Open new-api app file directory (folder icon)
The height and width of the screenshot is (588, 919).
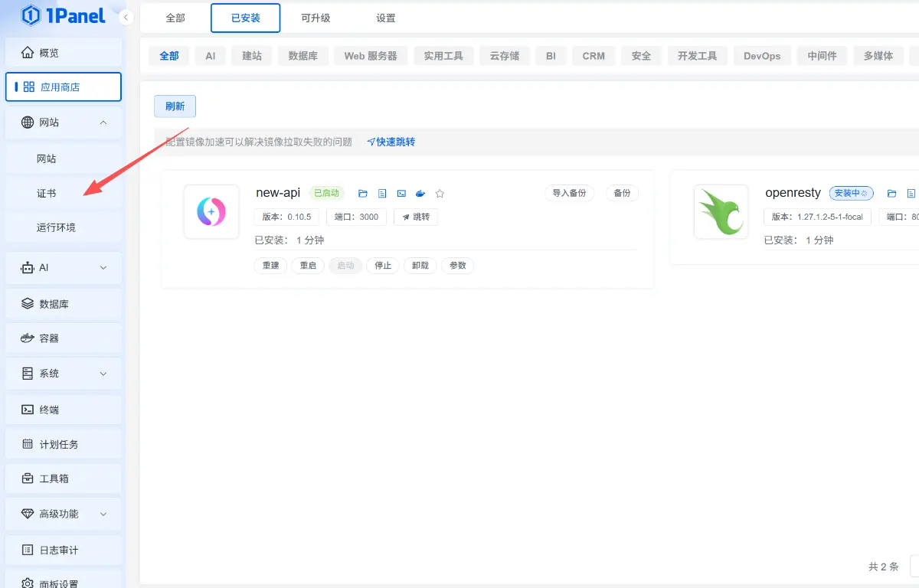tap(362, 193)
